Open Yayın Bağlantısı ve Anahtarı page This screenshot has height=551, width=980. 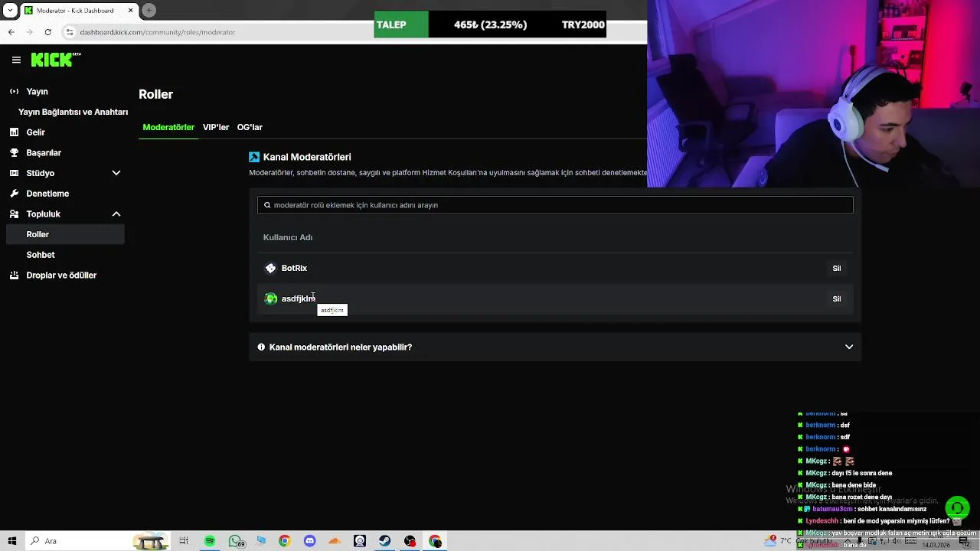[73, 112]
